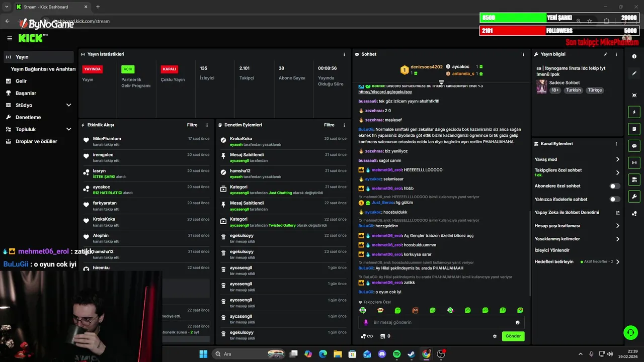This screenshot has width=644, height=362.
Task: Open Droplar ve ödüller
Action: pyautogui.click(x=36, y=141)
